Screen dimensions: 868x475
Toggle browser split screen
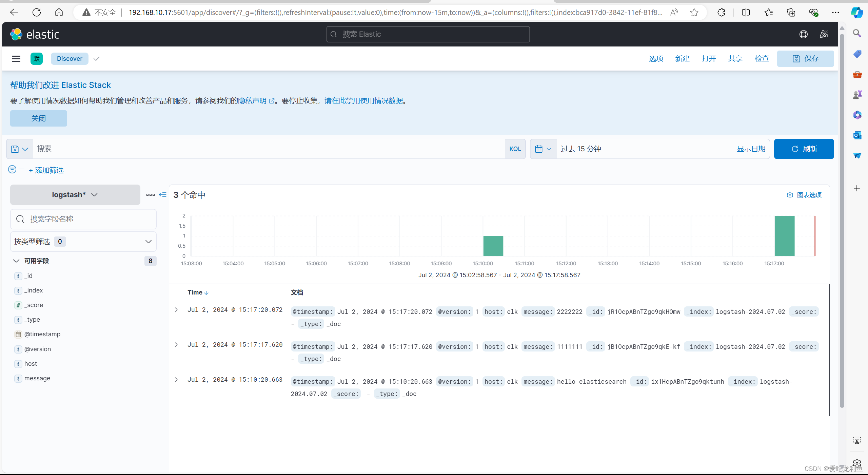746,13
